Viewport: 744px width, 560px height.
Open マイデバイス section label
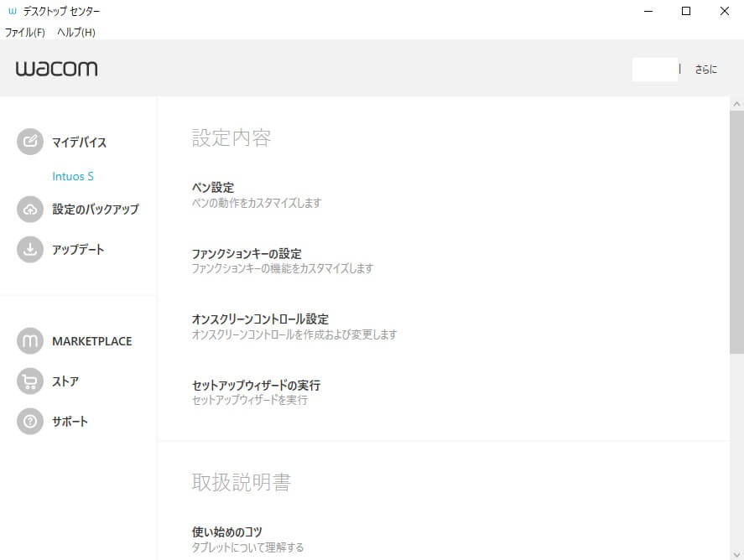[79, 143]
